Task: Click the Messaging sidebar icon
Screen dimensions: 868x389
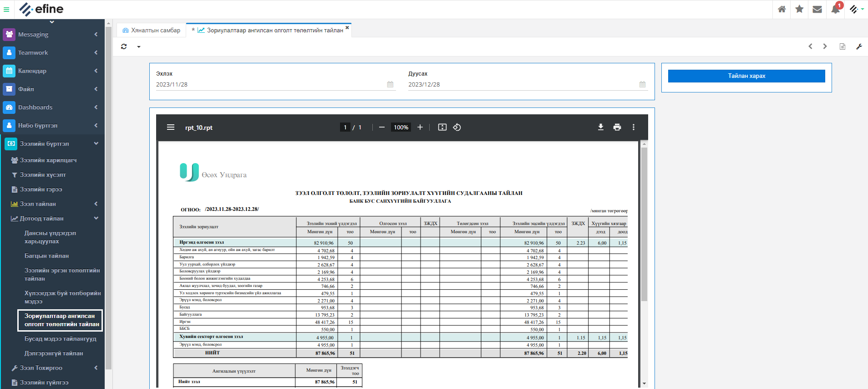Action: [x=9, y=34]
